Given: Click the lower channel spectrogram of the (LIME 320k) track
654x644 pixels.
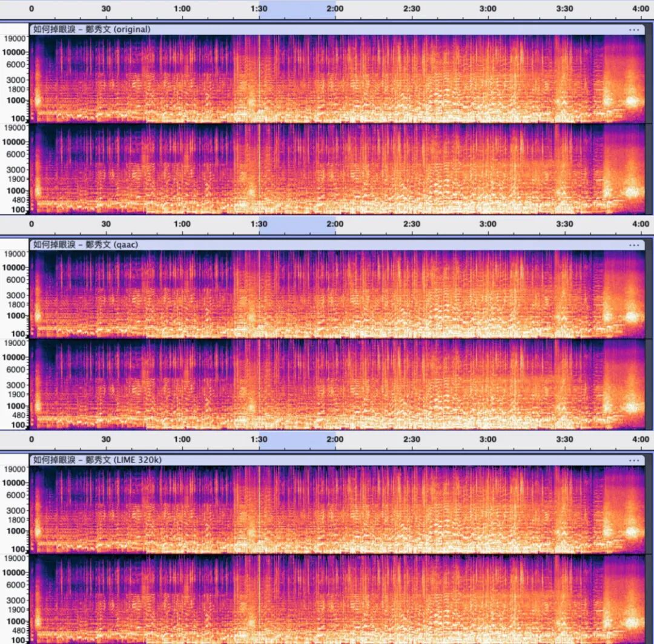Looking at the screenshot, I should click(337, 599).
